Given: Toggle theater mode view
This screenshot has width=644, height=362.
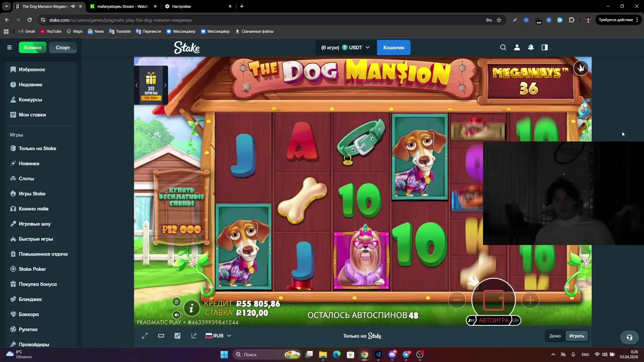Looking at the screenshot, I should [161, 336].
